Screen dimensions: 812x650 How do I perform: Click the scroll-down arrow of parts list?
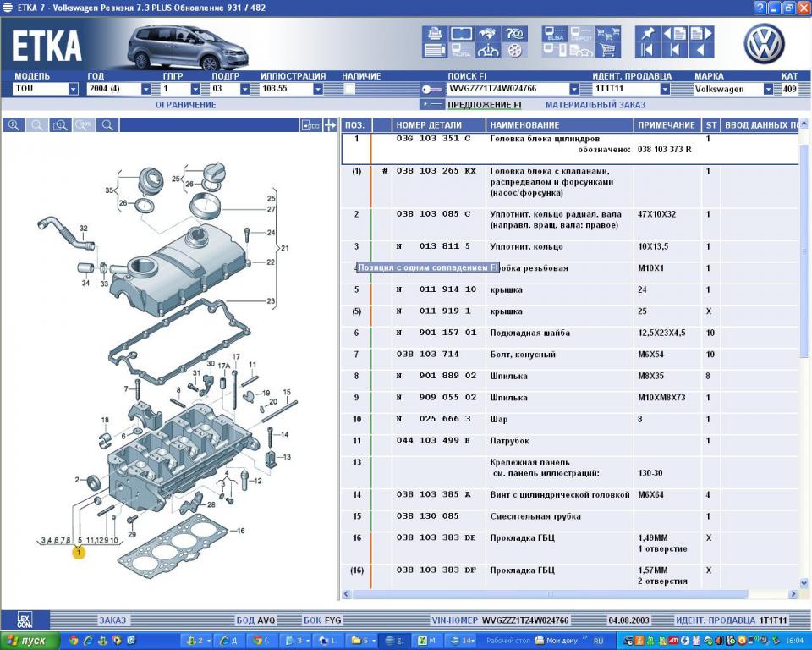[804, 583]
